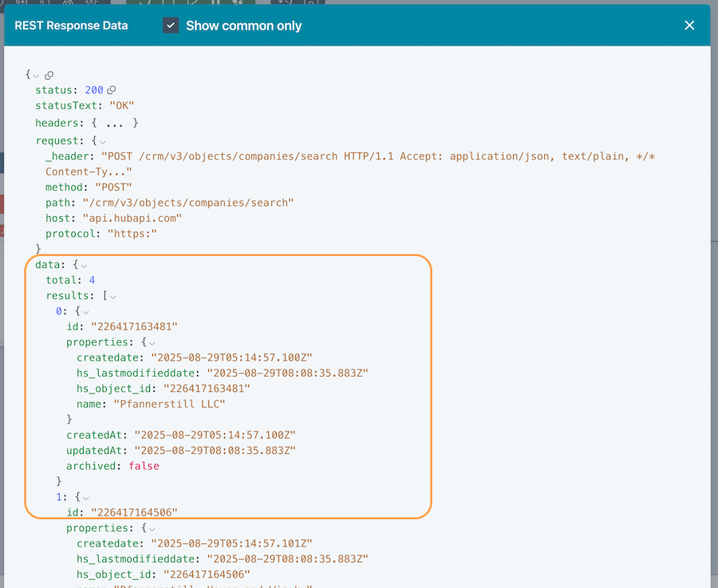The height and width of the screenshot is (588, 718).
Task: Click the host value api.hubapi.com
Action: coord(132,218)
